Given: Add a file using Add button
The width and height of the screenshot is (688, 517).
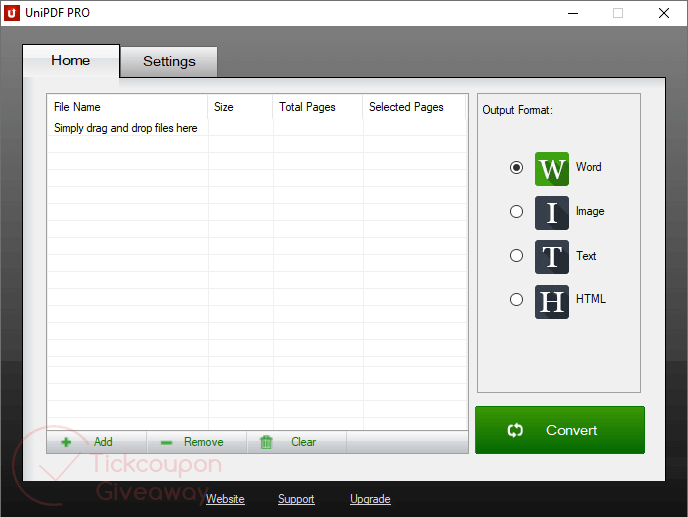Looking at the screenshot, I should click(97, 442).
